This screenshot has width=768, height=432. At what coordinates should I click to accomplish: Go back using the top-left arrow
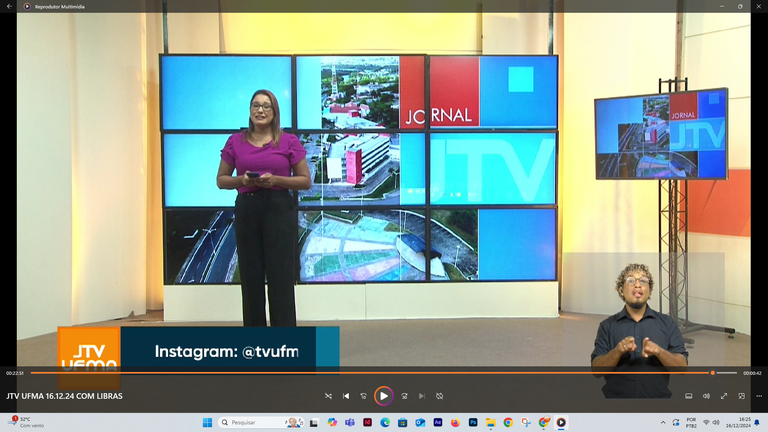click(10, 6)
